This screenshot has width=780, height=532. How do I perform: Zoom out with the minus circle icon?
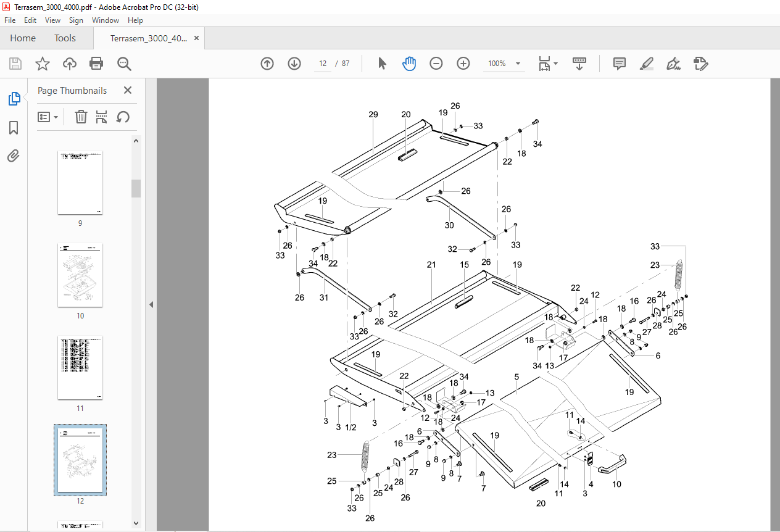[x=436, y=64]
